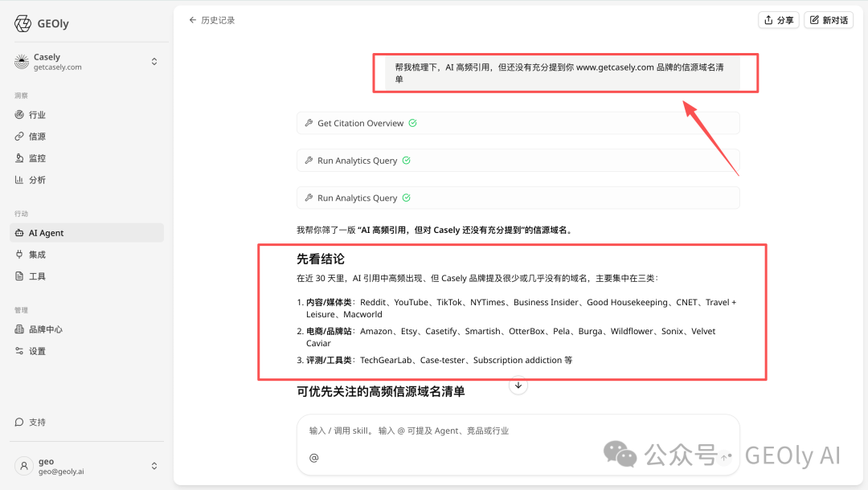This screenshot has height=490, width=868.
Task: Open the 监控 sidebar section
Action: point(87,158)
